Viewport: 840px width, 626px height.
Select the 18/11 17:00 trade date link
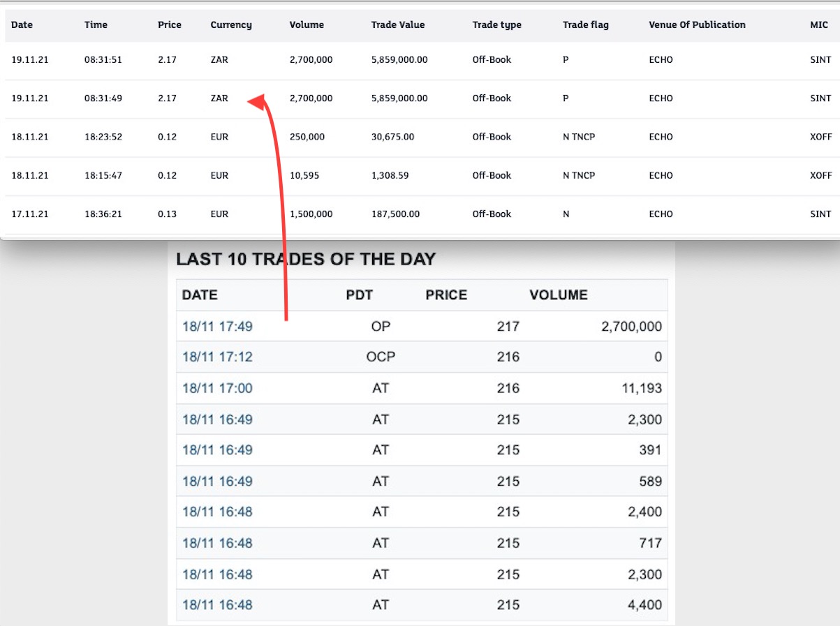coord(217,389)
